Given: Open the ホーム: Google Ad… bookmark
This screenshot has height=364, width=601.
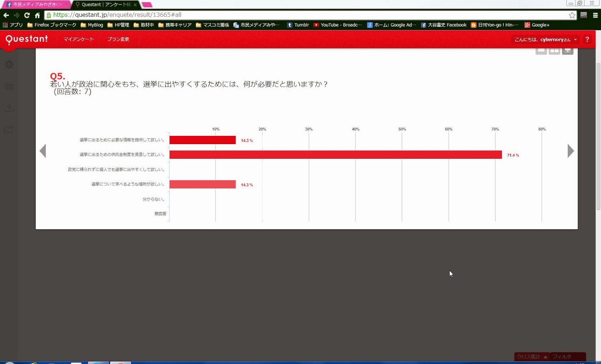Looking at the screenshot, I should coord(391,25).
